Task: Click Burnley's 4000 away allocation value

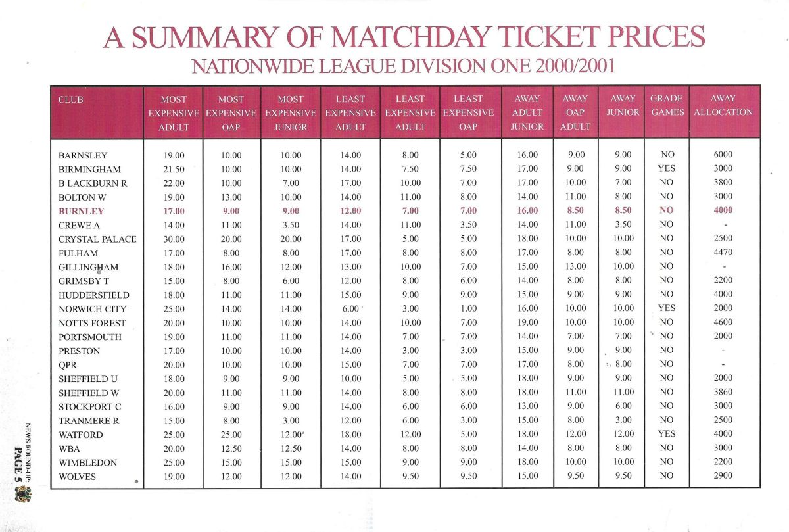Action: tap(723, 212)
